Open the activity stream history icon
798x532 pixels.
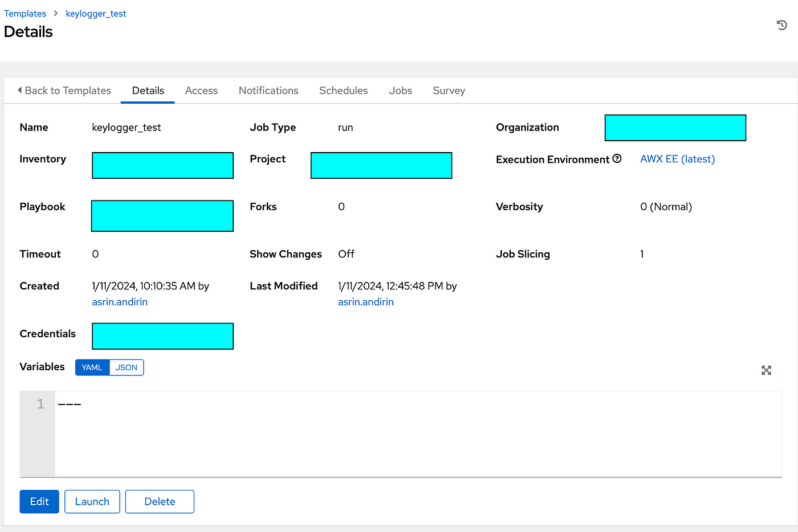click(x=781, y=25)
